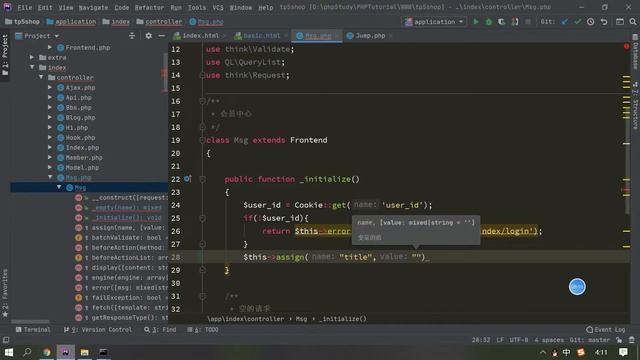
Task: Click 4 spaces indent widget
Action: click(549, 340)
